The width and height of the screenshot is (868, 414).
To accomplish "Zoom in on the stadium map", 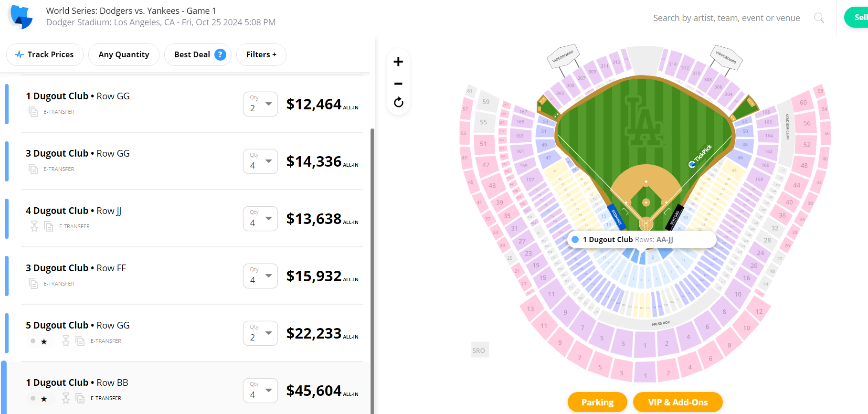I will click(x=398, y=62).
